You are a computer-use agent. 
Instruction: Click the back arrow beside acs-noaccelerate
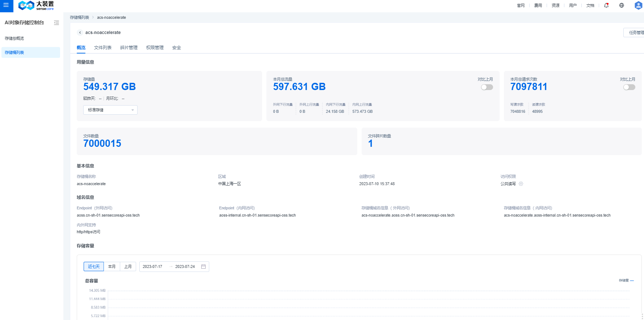80,33
